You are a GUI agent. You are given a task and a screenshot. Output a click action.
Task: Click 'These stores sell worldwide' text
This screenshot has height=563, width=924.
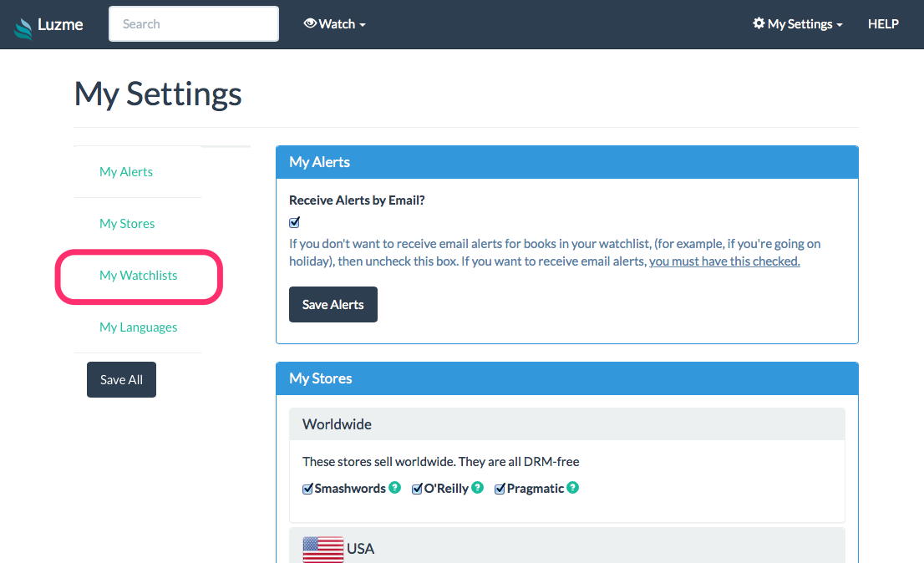[x=441, y=462]
